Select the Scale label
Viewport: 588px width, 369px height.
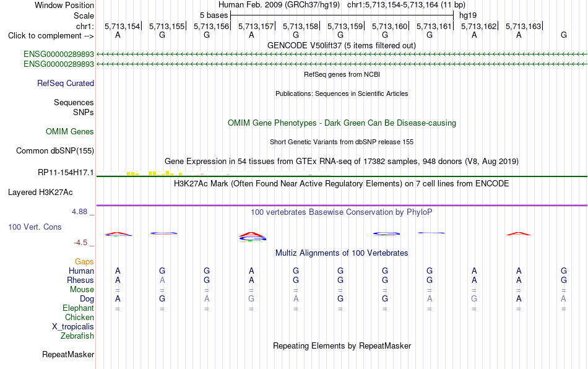[x=84, y=15]
